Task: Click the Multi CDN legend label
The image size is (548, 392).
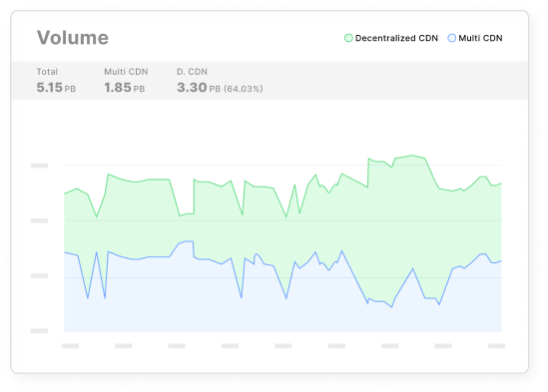Action: (x=480, y=38)
